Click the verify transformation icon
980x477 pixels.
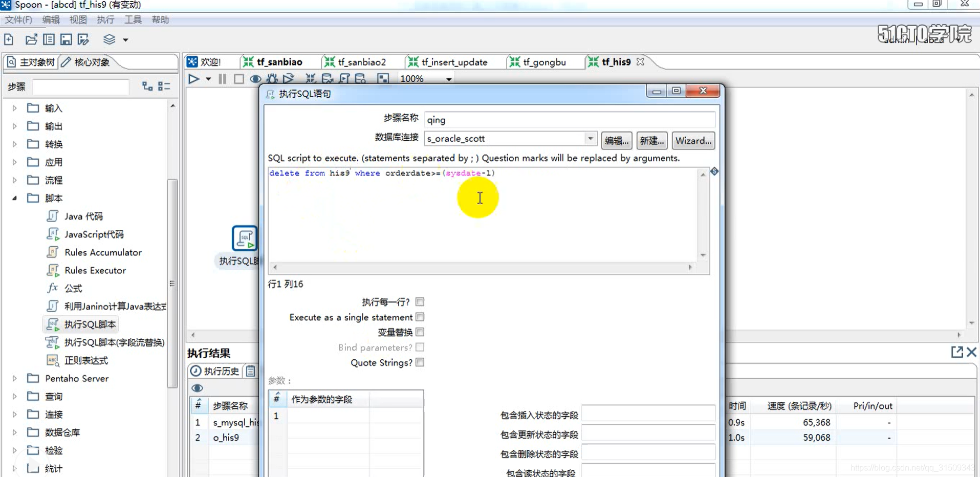pos(311,79)
